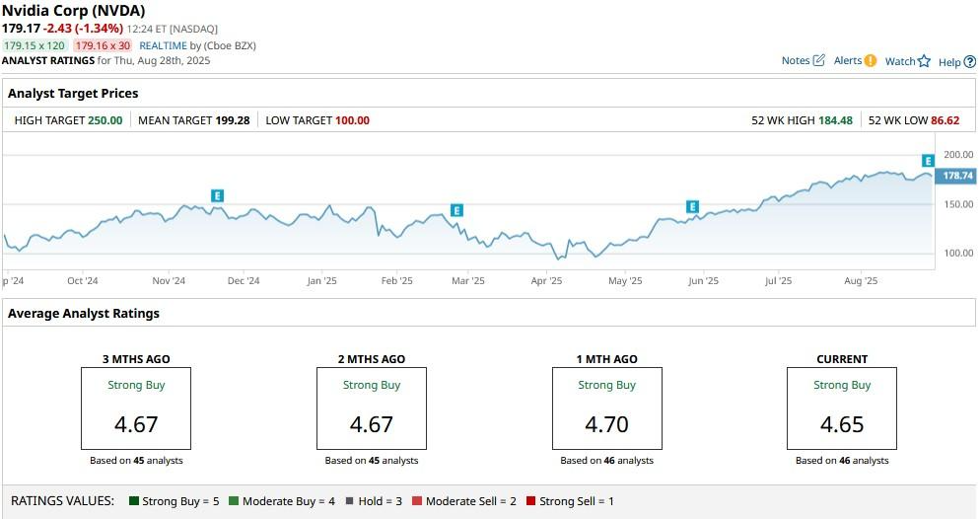Viewport: 980px width, 519px height.
Task: Click the Watch star icon
Action: point(924,61)
